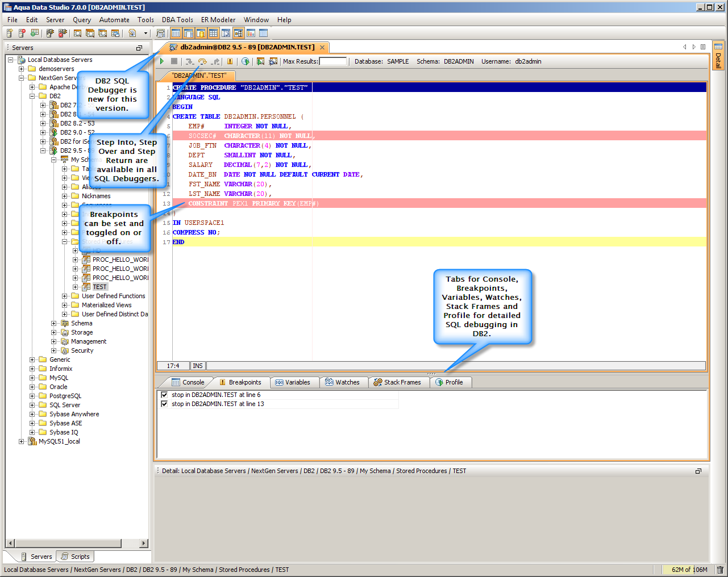Expand the Schema node in tree

click(x=54, y=323)
